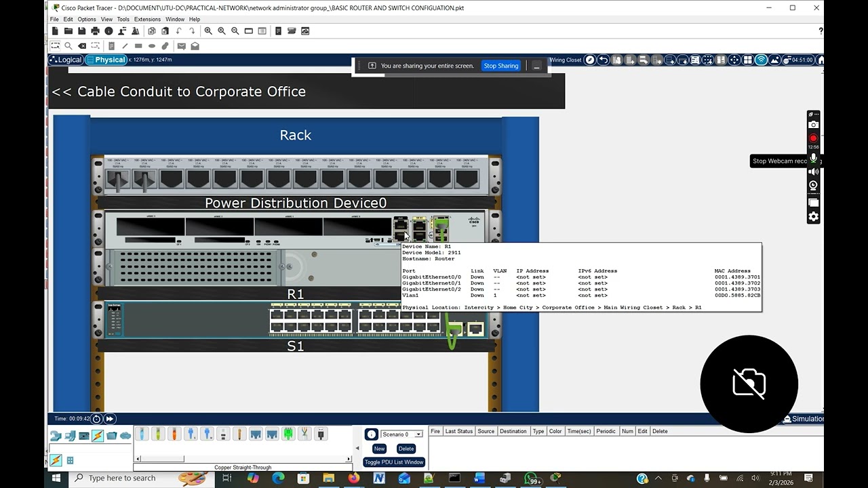The width and height of the screenshot is (868, 488).
Task: Open navigation compass icon next to Wiring Closet
Action: [x=590, y=60]
